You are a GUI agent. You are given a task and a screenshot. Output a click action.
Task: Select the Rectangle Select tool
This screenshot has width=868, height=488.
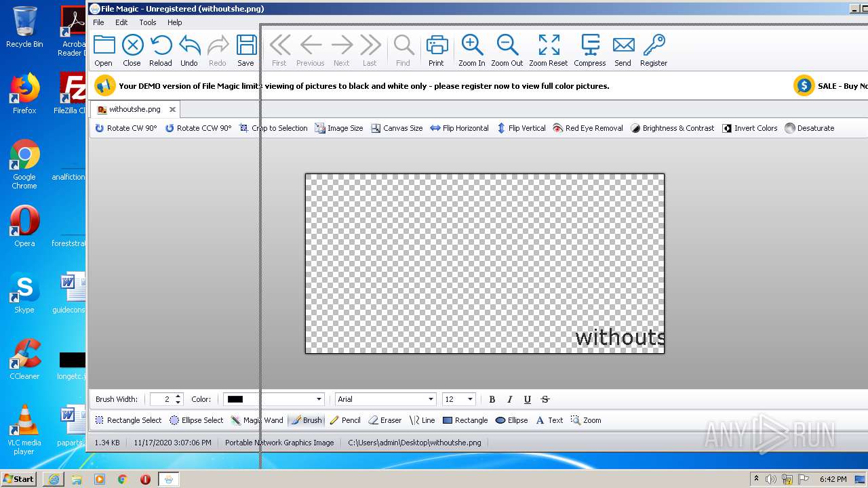coord(128,420)
